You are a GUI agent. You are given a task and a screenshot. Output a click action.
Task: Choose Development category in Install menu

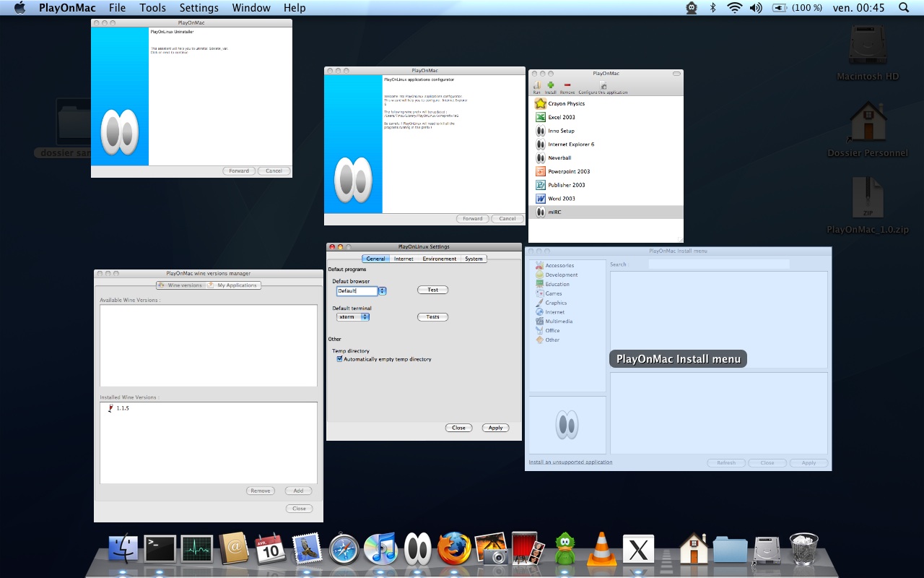pyautogui.click(x=557, y=275)
